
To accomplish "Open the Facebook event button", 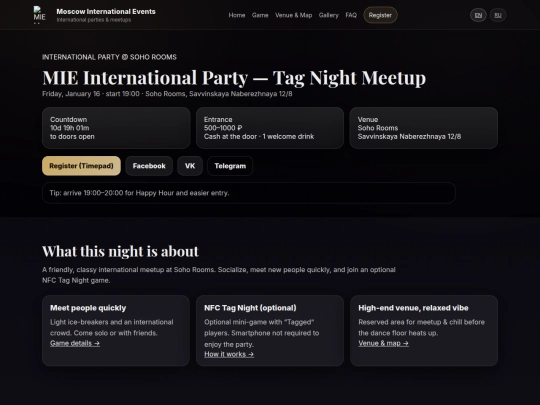I will (149, 166).
